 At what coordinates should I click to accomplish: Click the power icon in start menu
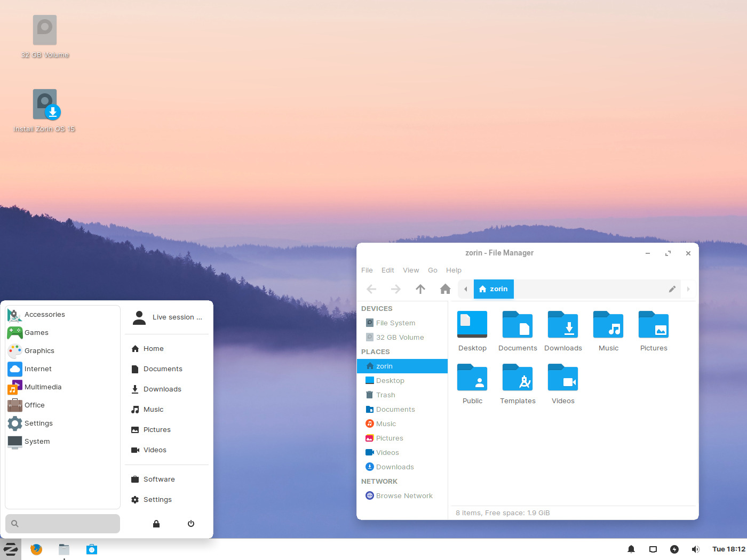click(191, 524)
